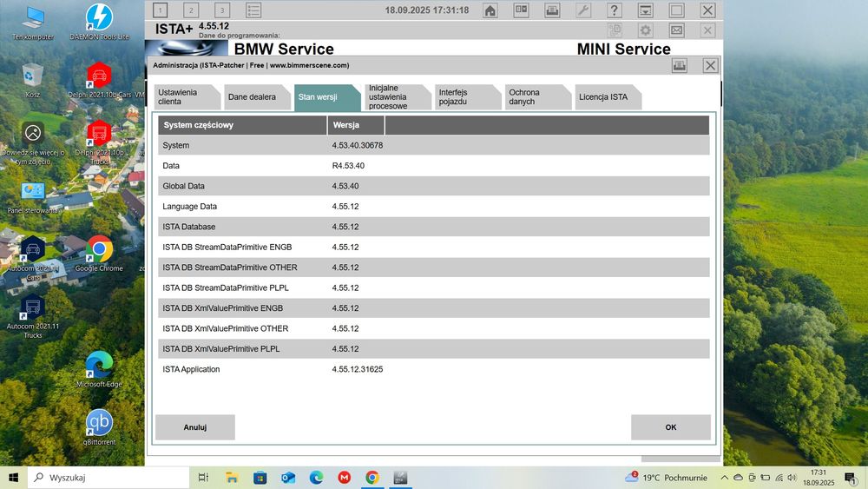Open Ten komputer desktop icon
This screenshot has width=868, height=489.
pyautogui.click(x=33, y=23)
